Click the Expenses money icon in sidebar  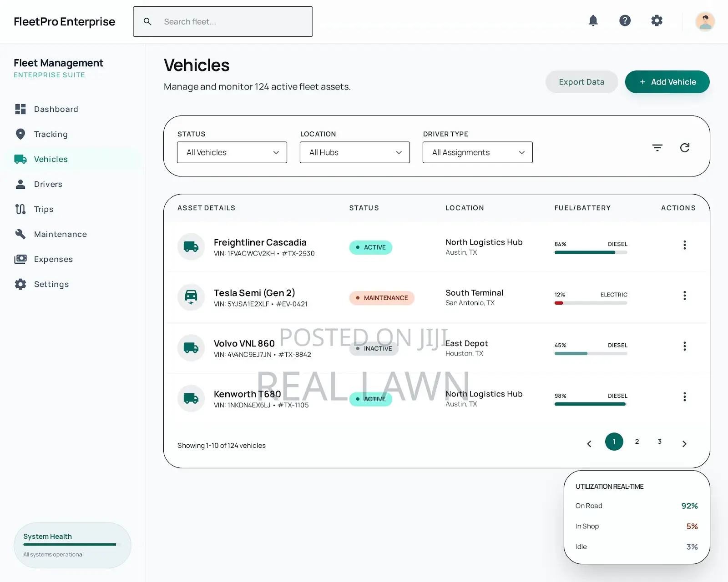(20, 259)
